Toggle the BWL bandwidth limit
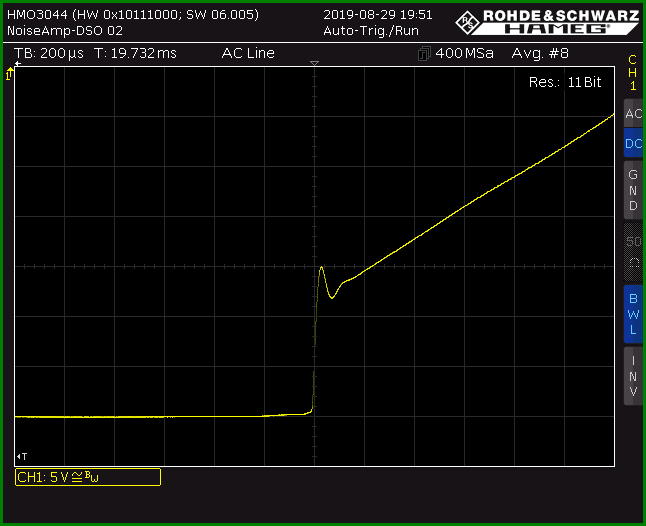The height and width of the screenshot is (526, 646). click(633, 314)
